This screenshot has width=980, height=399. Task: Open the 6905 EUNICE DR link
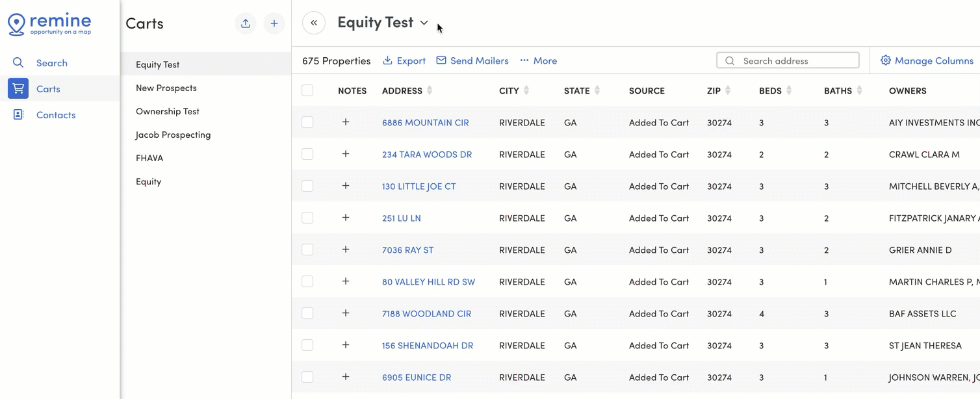point(417,377)
